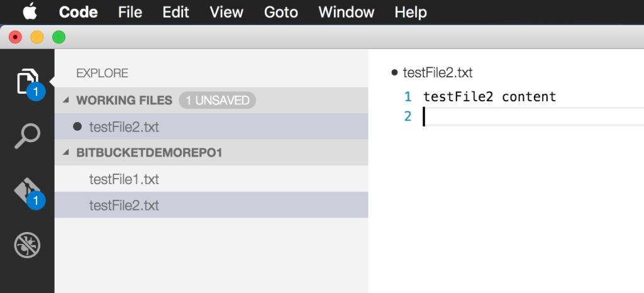Place cursor in 'testFile2 content' line
Screen dimensions: 644x293
(489, 97)
